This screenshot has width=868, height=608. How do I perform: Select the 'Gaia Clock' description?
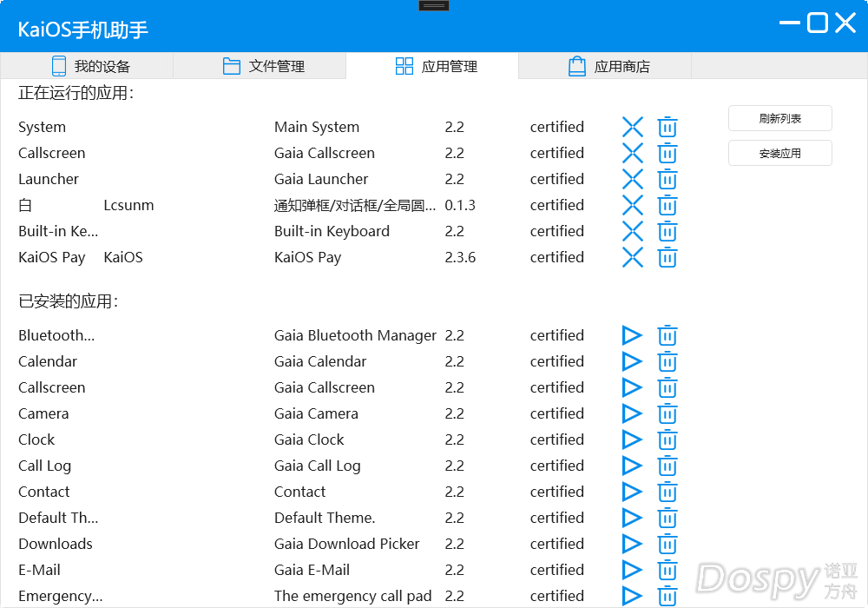(309, 439)
